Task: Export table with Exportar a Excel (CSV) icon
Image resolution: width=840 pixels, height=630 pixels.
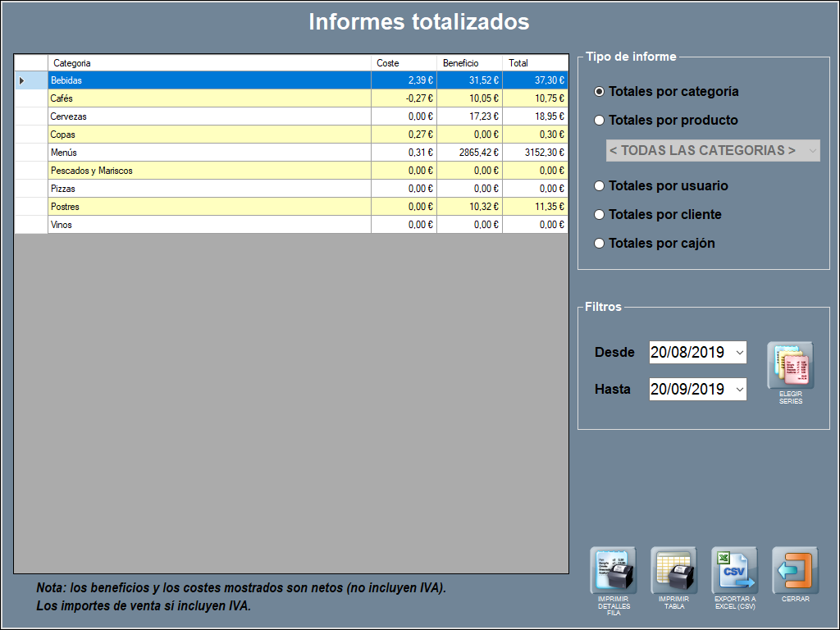Action: [x=734, y=570]
